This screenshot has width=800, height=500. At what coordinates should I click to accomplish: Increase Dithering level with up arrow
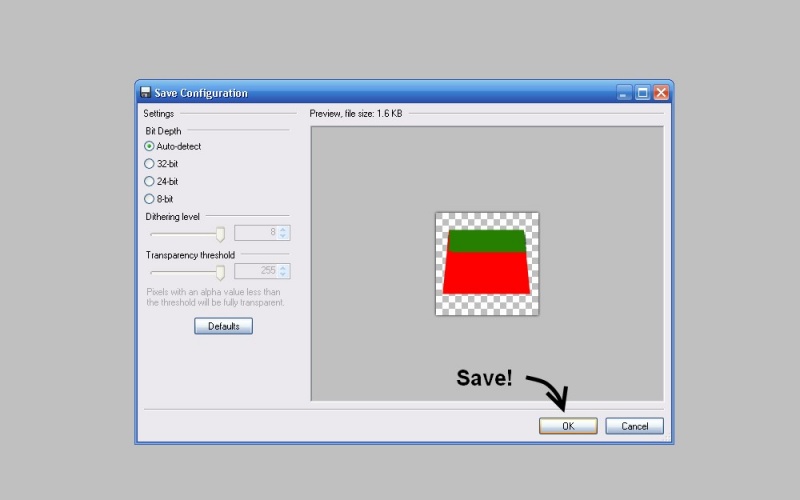pyautogui.click(x=283, y=229)
